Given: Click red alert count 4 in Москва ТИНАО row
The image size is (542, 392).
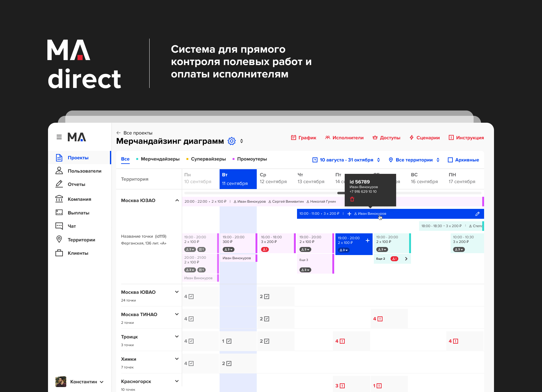Looking at the screenshot, I should point(378,319).
